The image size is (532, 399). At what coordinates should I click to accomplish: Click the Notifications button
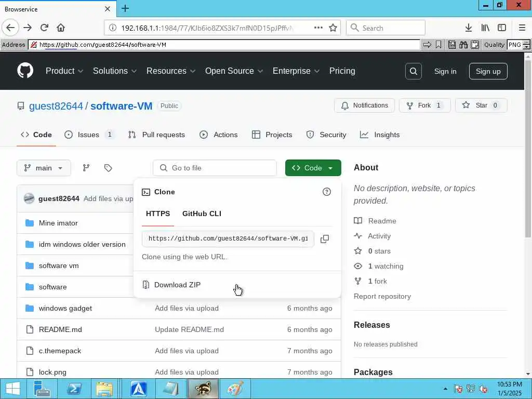364,105
